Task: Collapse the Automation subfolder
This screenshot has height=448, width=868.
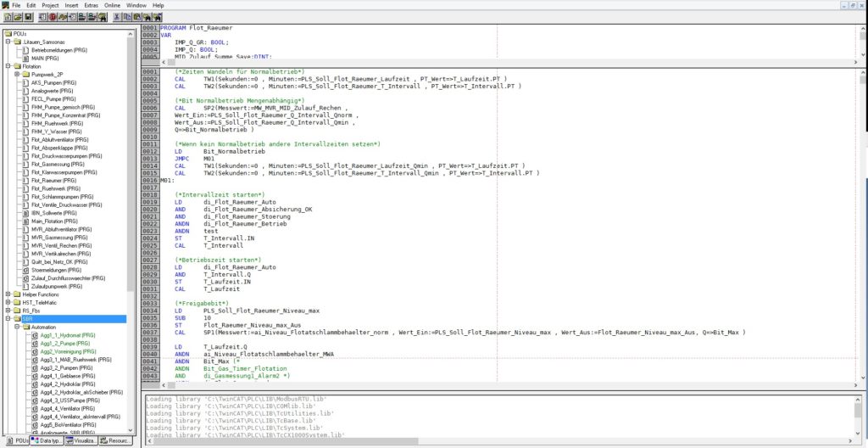Action: tap(17, 328)
